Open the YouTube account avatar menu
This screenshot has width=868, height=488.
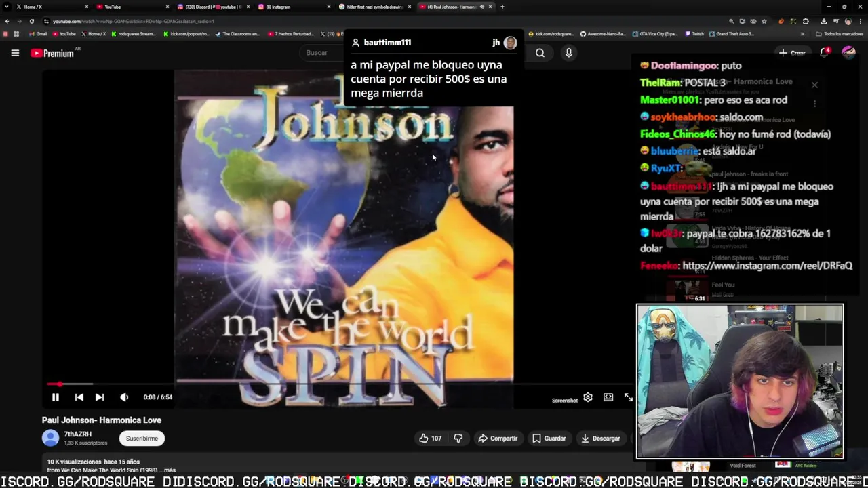[x=848, y=53]
